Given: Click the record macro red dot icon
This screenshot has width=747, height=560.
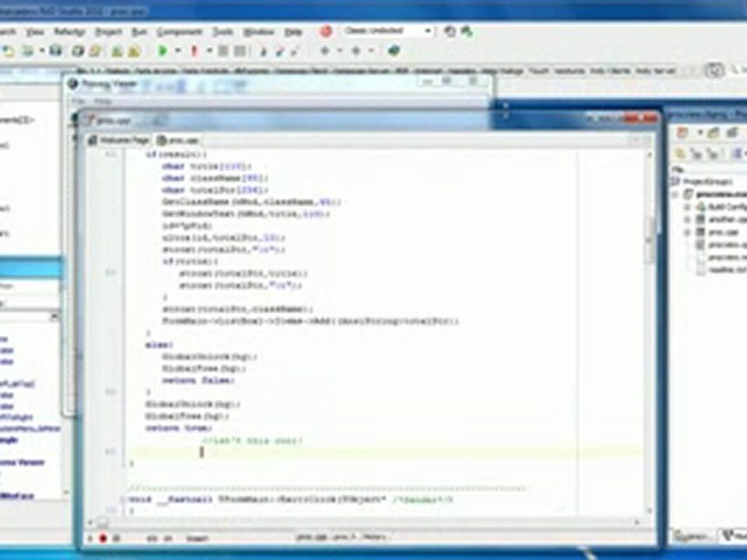Looking at the screenshot, I should tap(103, 538).
